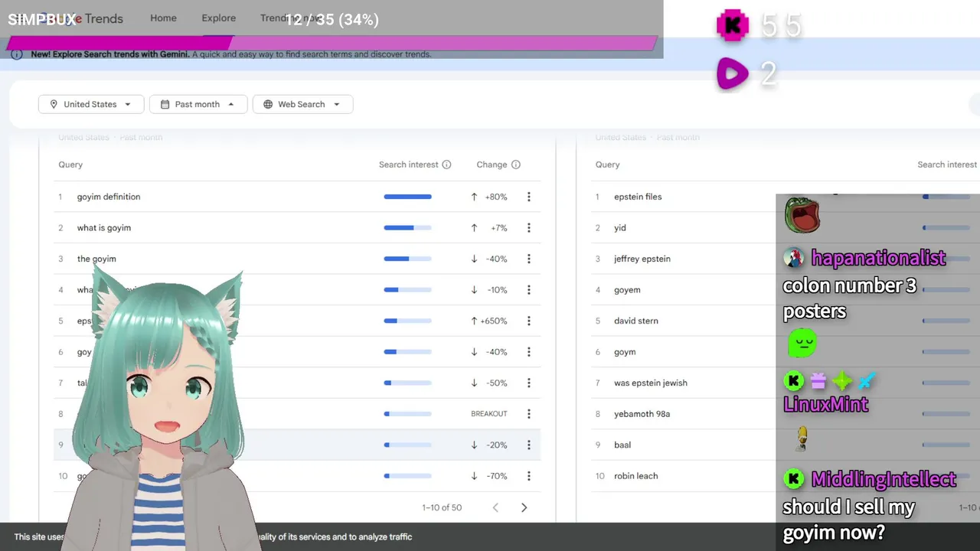Open three-dot menu on row 6 (-40%)
This screenshot has height=551, width=980.
[x=528, y=352]
